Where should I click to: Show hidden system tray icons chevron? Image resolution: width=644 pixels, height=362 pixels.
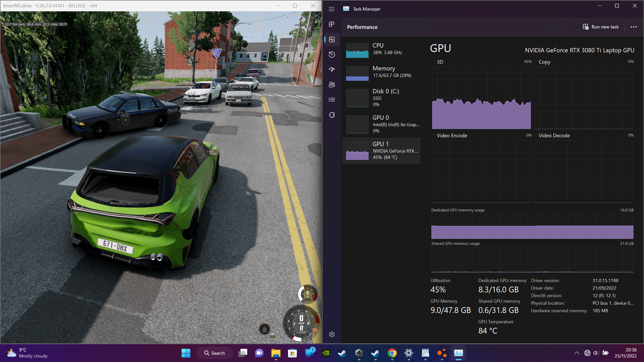(x=577, y=353)
